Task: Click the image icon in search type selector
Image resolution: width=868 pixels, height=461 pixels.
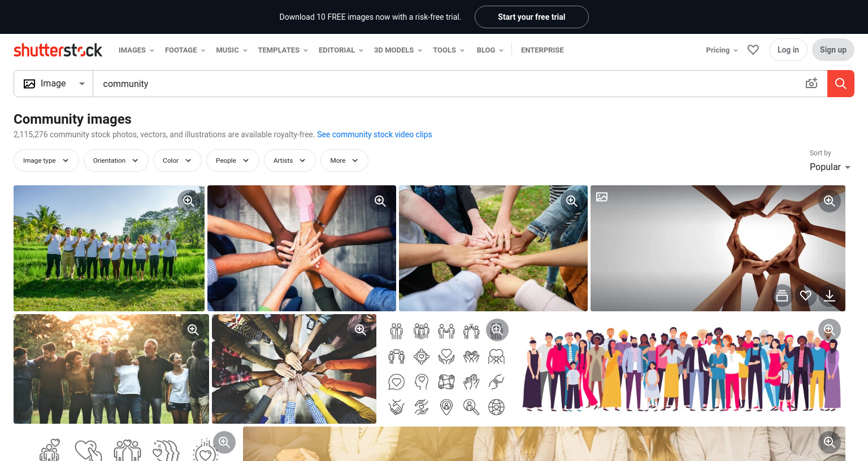Action: coord(29,84)
